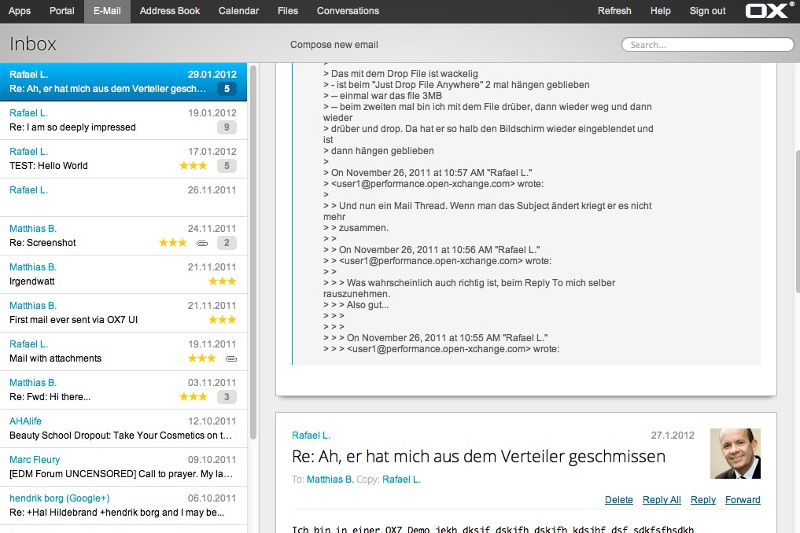Click star rating on TEST: Hello World
800x533 pixels.
tap(193, 165)
